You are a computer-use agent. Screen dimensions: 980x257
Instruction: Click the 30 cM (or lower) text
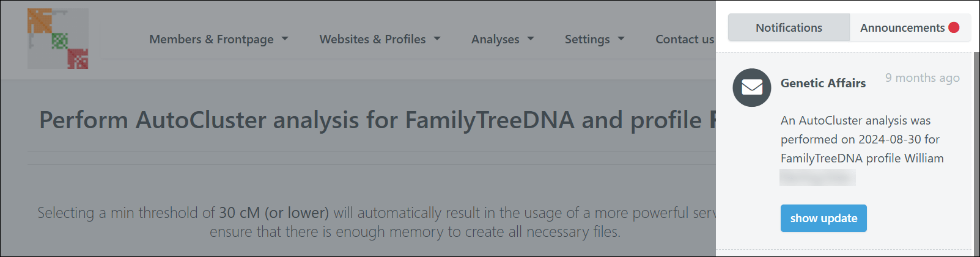point(274,212)
